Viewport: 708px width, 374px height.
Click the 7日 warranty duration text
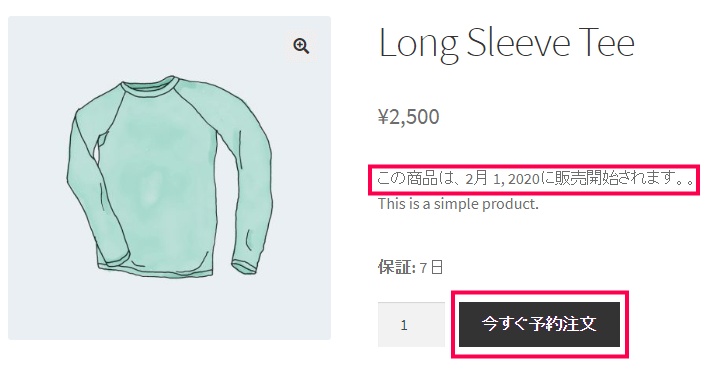point(431,267)
